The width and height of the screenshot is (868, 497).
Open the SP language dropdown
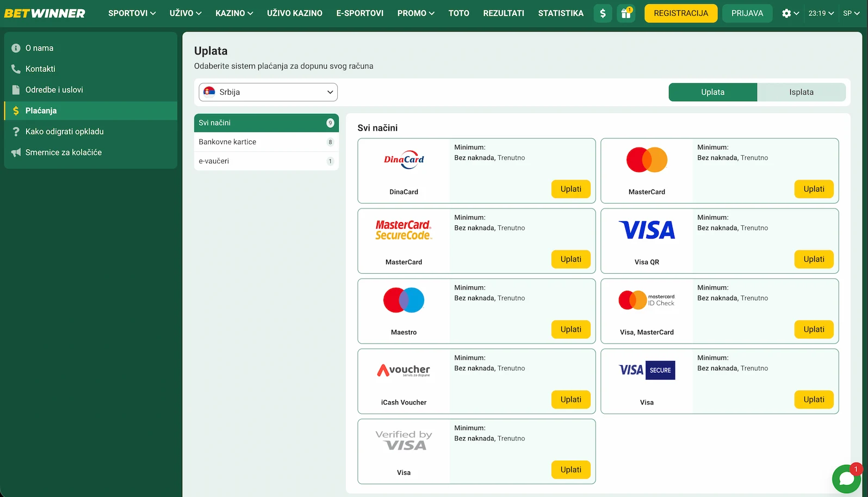[852, 13]
